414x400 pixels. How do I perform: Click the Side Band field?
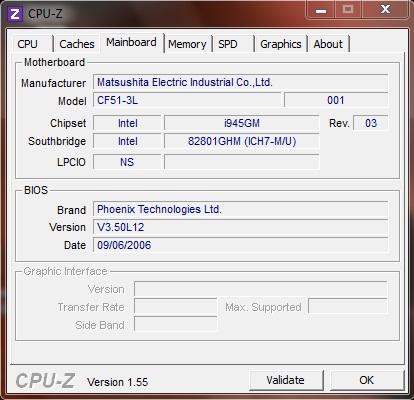click(176, 325)
